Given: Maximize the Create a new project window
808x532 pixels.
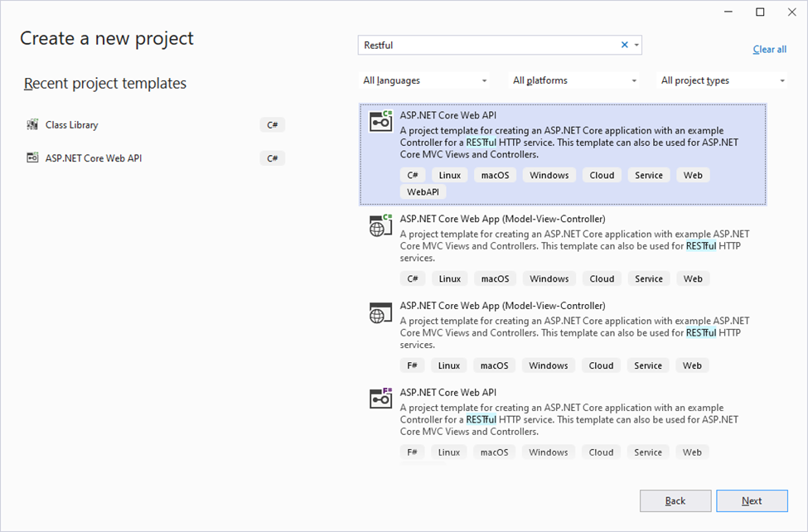Looking at the screenshot, I should click(760, 12).
